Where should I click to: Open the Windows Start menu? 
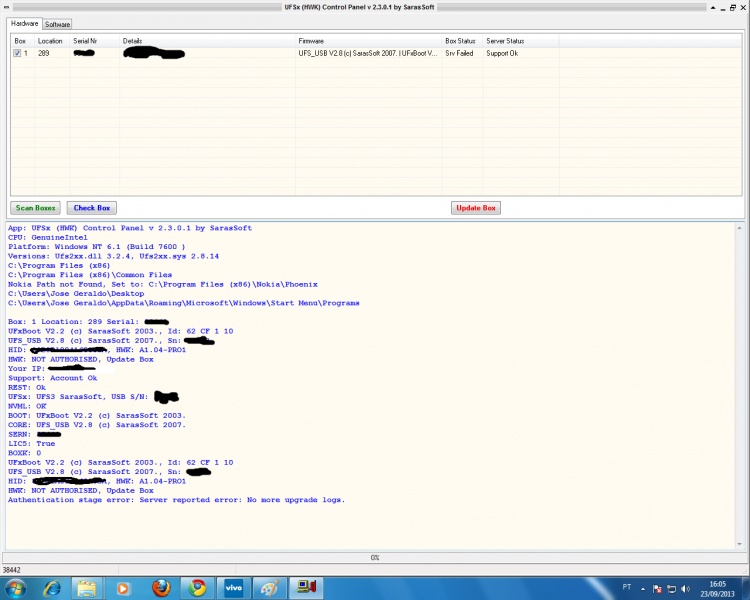[15, 588]
